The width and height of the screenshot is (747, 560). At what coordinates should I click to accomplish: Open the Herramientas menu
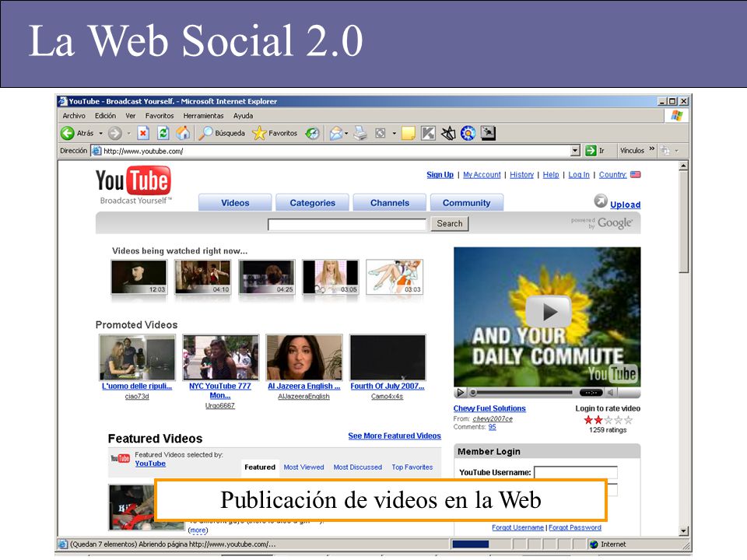click(x=203, y=116)
